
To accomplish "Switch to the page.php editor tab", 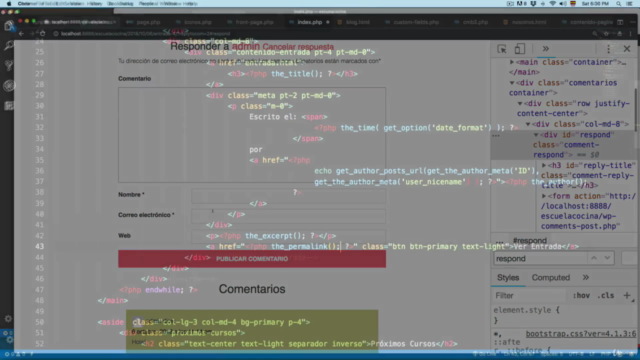I will click(x=148, y=22).
